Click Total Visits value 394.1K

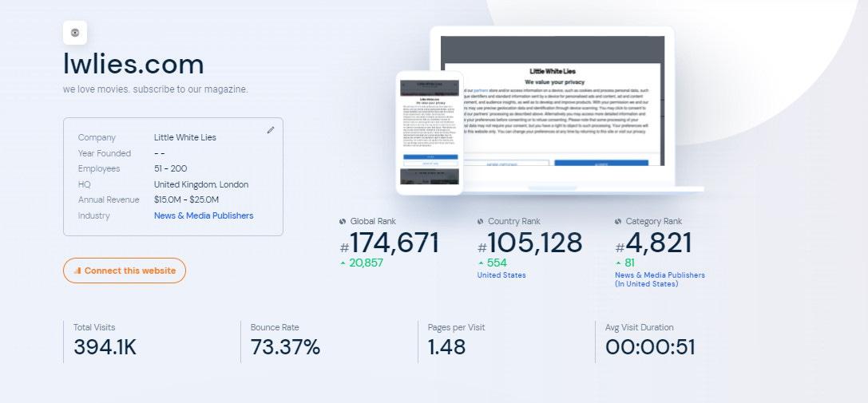[x=105, y=347]
